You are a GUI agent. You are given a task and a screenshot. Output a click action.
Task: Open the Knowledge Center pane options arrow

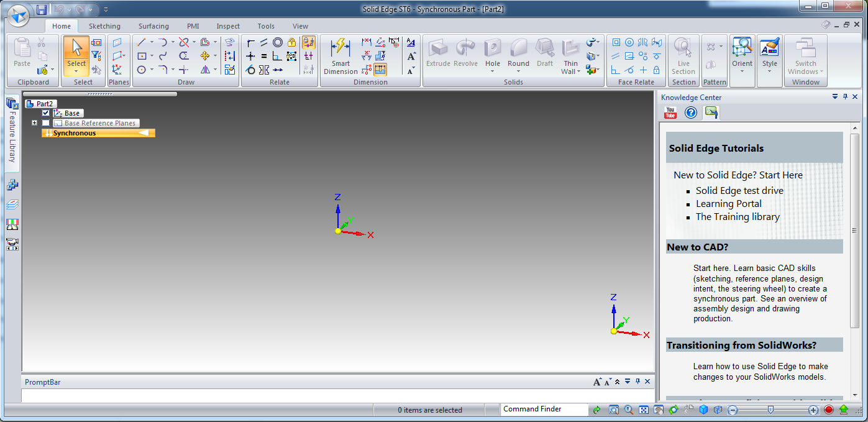[x=835, y=97]
